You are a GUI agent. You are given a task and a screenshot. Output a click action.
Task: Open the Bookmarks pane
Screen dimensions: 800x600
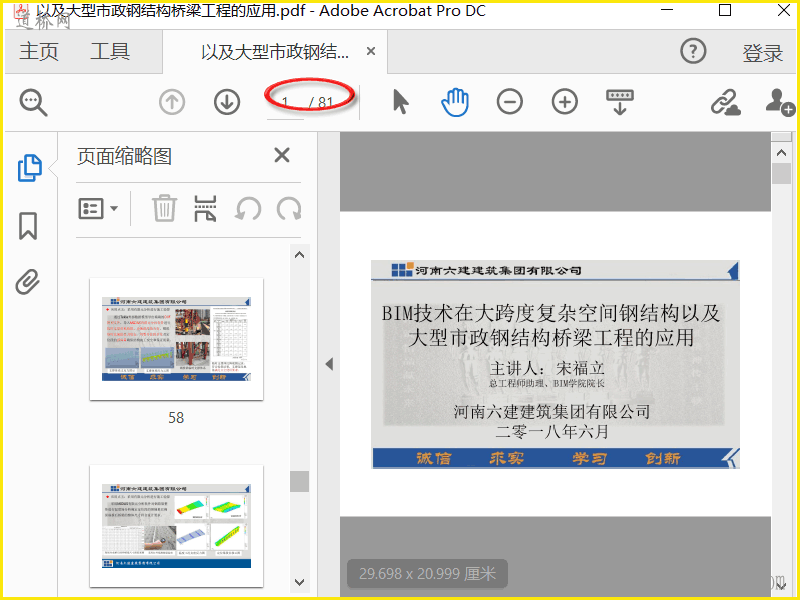click(28, 226)
